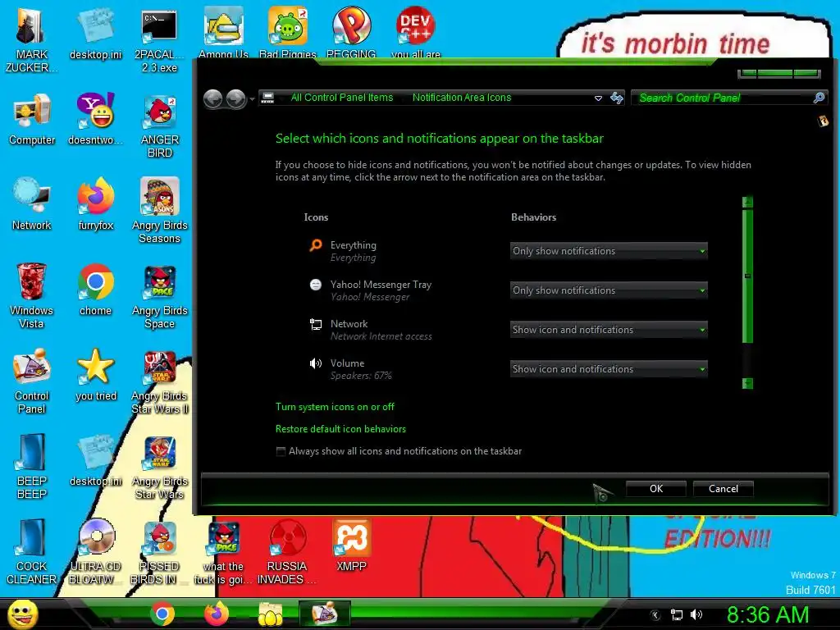Open the you tried star shortcut

point(95,375)
